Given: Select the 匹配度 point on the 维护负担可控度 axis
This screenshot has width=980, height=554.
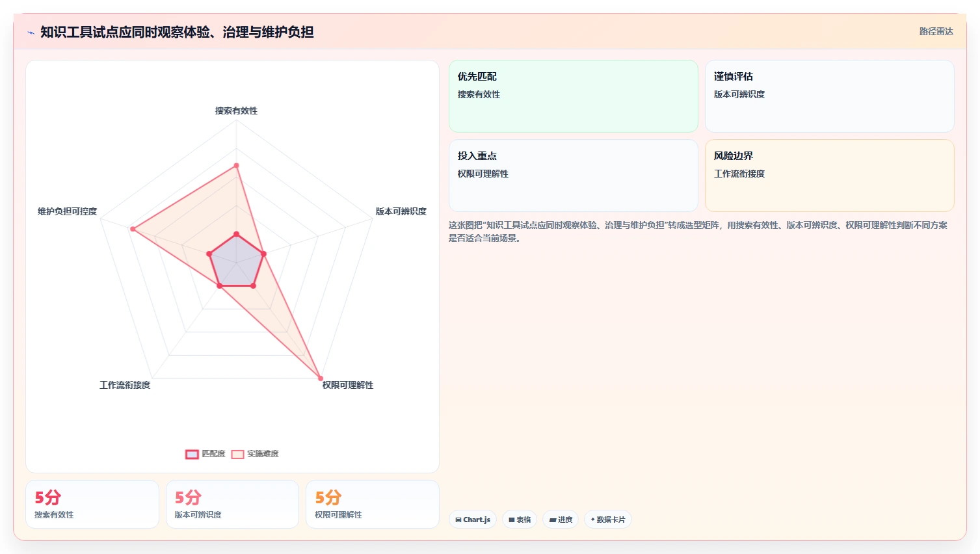Looking at the screenshot, I should click(209, 254).
